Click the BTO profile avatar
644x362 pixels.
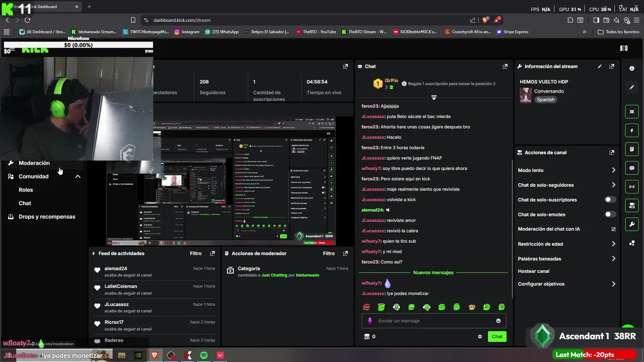[624, 48]
